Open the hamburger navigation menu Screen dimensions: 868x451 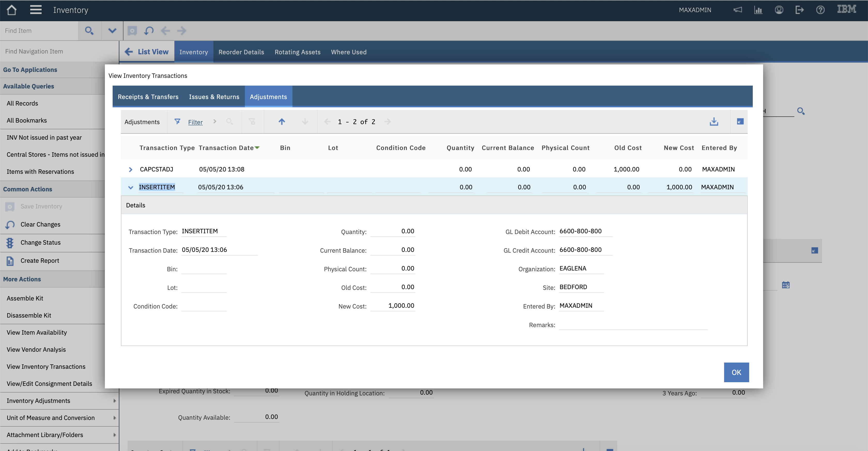click(36, 10)
